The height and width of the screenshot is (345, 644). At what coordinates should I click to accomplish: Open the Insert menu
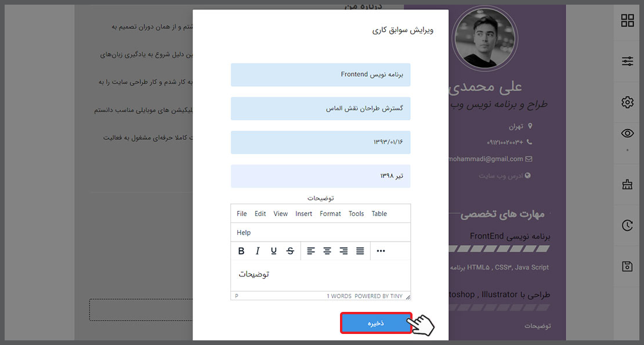[303, 214]
